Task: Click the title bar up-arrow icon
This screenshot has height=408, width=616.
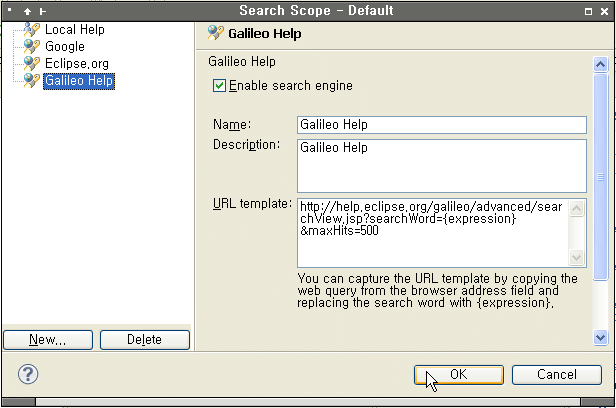Action: coord(27,11)
